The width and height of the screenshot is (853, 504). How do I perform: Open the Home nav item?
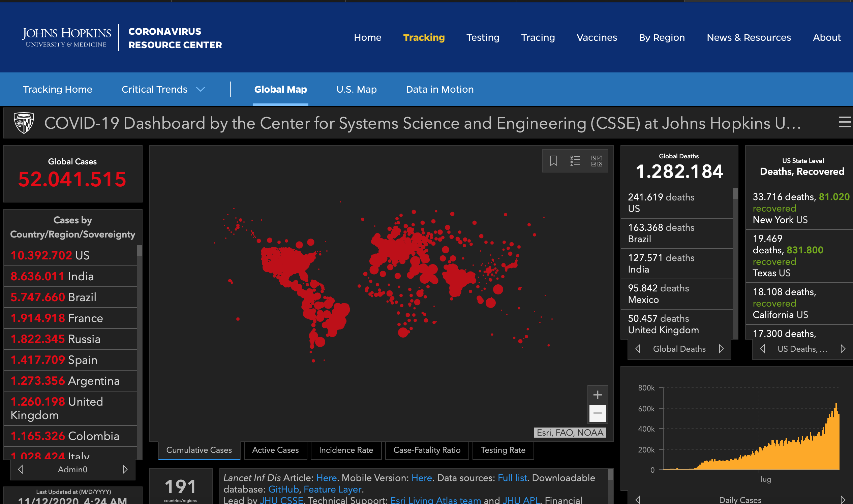pyautogui.click(x=368, y=37)
